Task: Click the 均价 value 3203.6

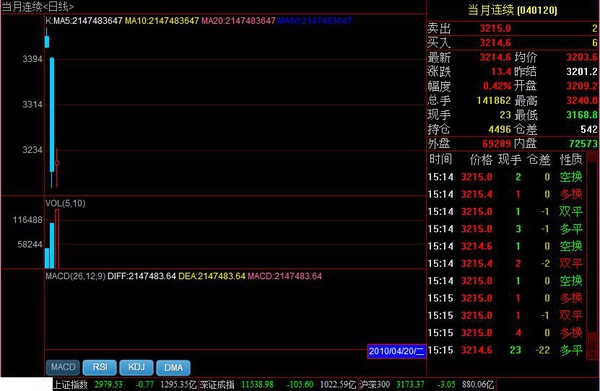Action: [582, 57]
